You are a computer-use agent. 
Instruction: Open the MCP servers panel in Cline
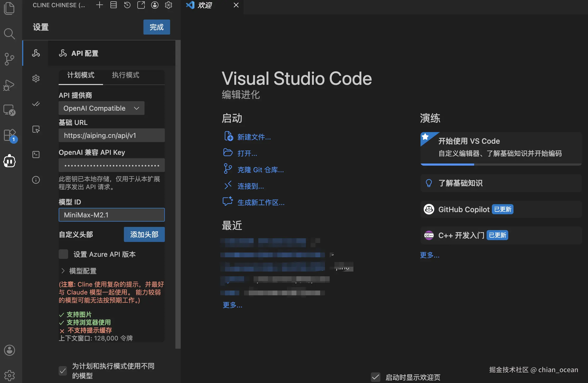point(113,5)
